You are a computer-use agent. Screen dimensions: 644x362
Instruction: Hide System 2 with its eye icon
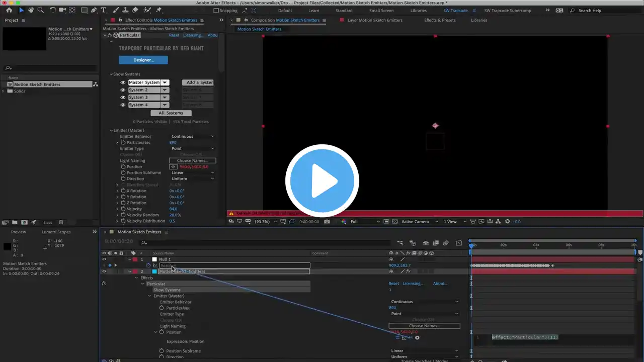(x=123, y=90)
